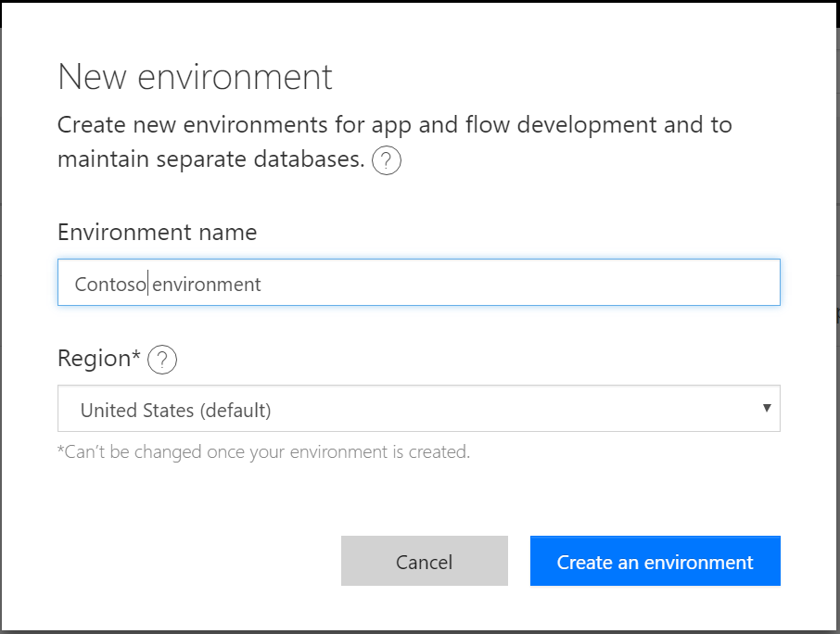Place cursor on the word Contoso in the name field

pyautogui.click(x=109, y=285)
